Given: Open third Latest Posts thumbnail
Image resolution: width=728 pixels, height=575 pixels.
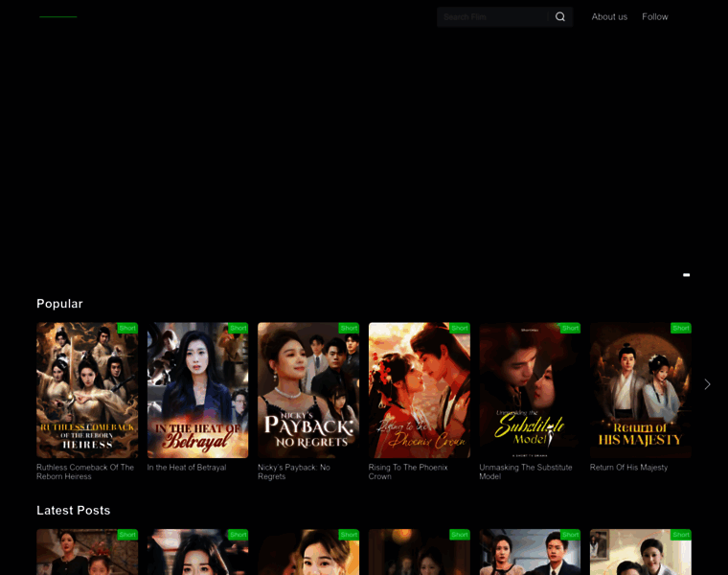Looking at the screenshot, I should point(308,552).
